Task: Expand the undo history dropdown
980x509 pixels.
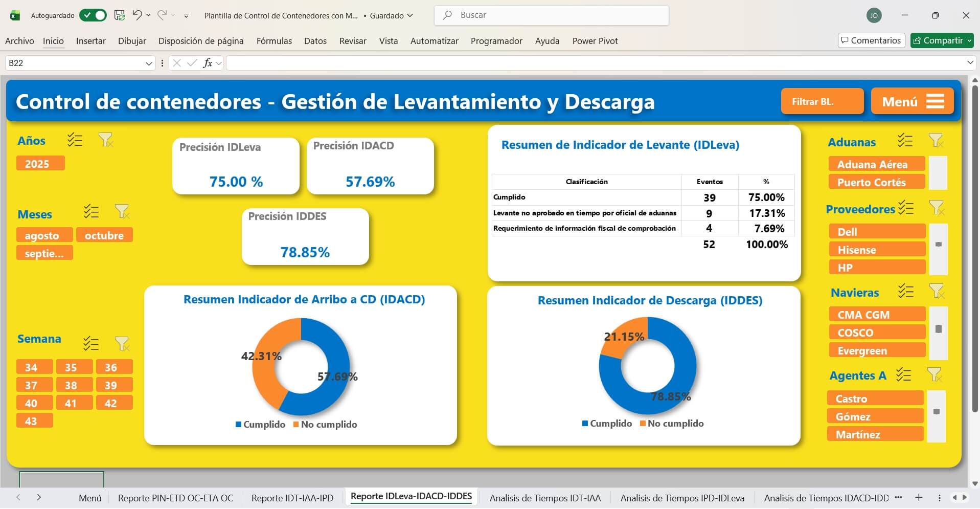Action: coord(148,15)
